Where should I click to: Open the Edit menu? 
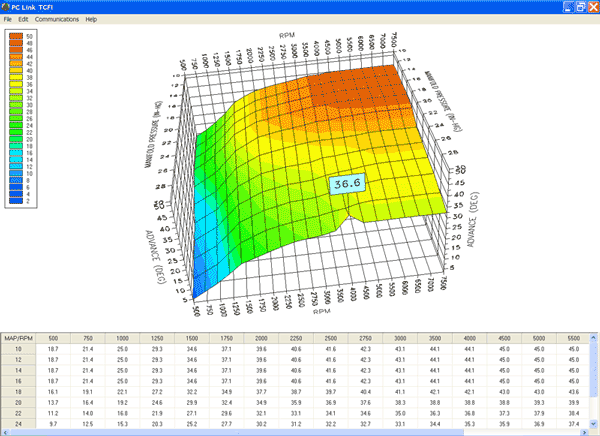(23, 19)
